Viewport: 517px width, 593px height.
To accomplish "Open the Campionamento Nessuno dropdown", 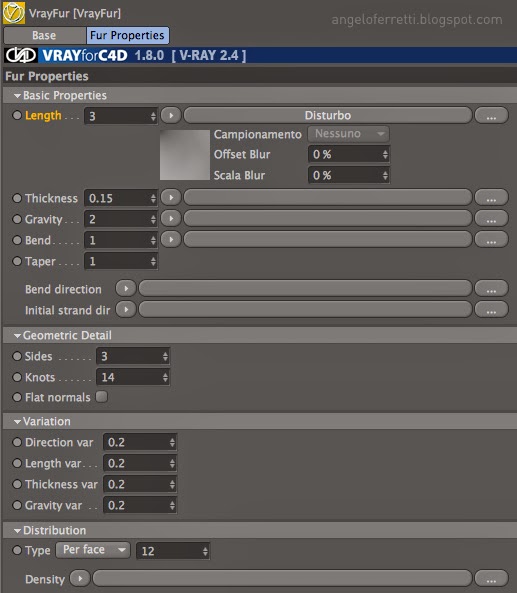I will pyautogui.click(x=348, y=134).
